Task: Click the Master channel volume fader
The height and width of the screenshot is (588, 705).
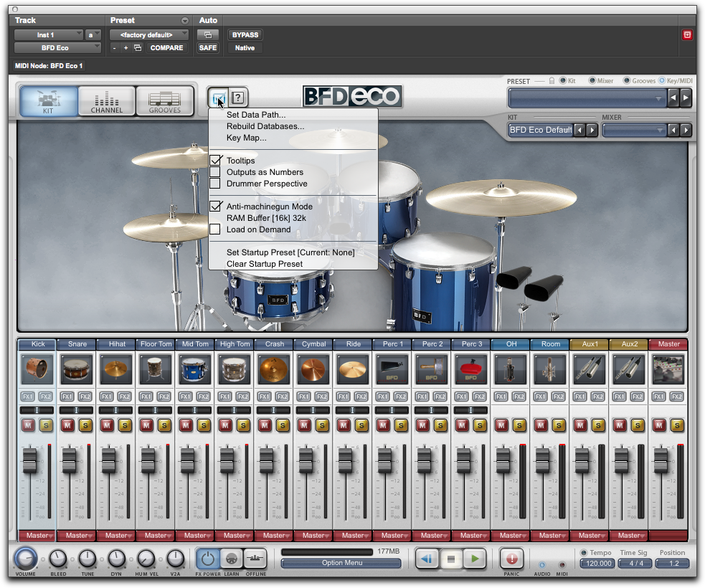Action: [661, 460]
